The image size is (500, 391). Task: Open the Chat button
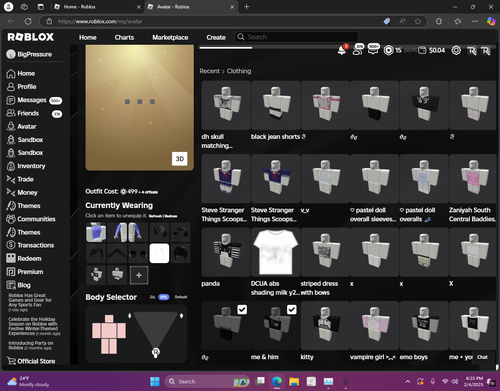pyautogui.click(x=482, y=357)
